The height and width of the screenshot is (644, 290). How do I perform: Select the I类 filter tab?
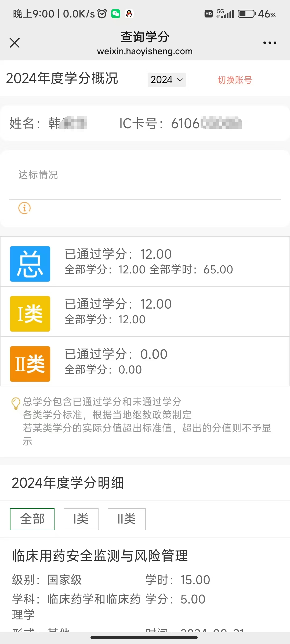[x=81, y=519]
